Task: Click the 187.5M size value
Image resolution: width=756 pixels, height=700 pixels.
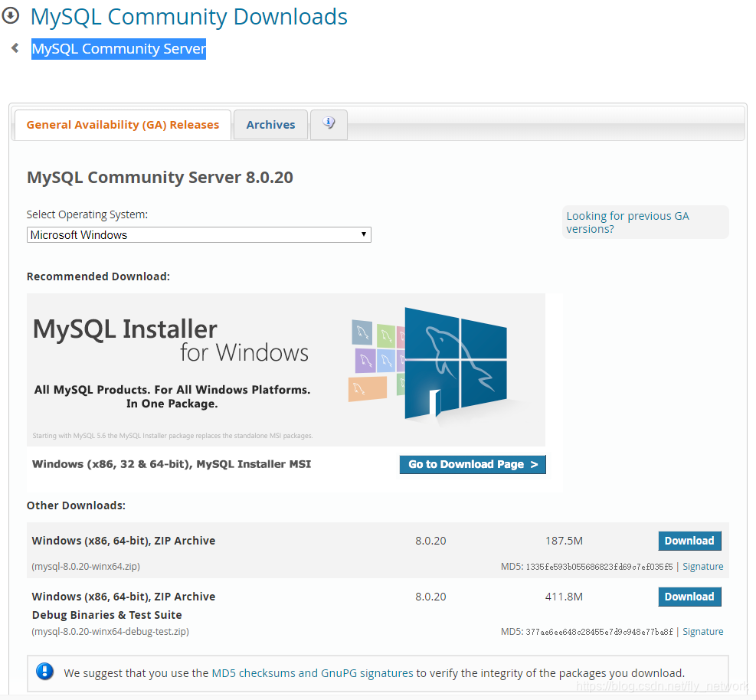Action: tap(564, 541)
